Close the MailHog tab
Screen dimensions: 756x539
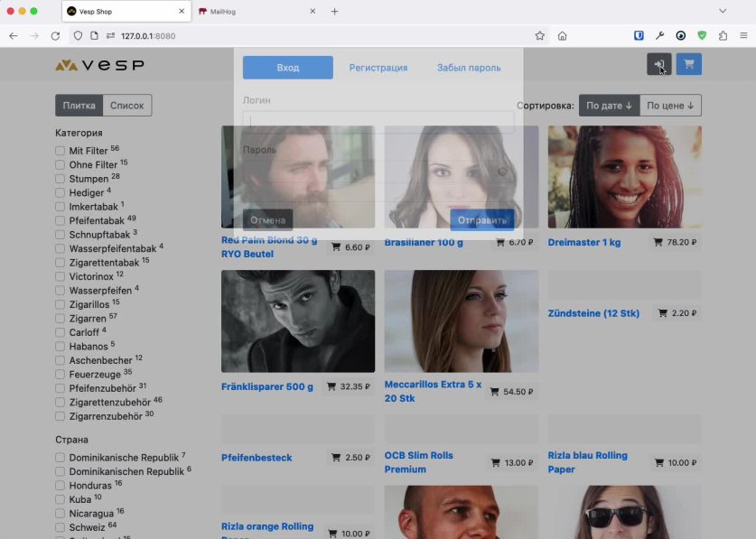pyautogui.click(x=313, y=11)
